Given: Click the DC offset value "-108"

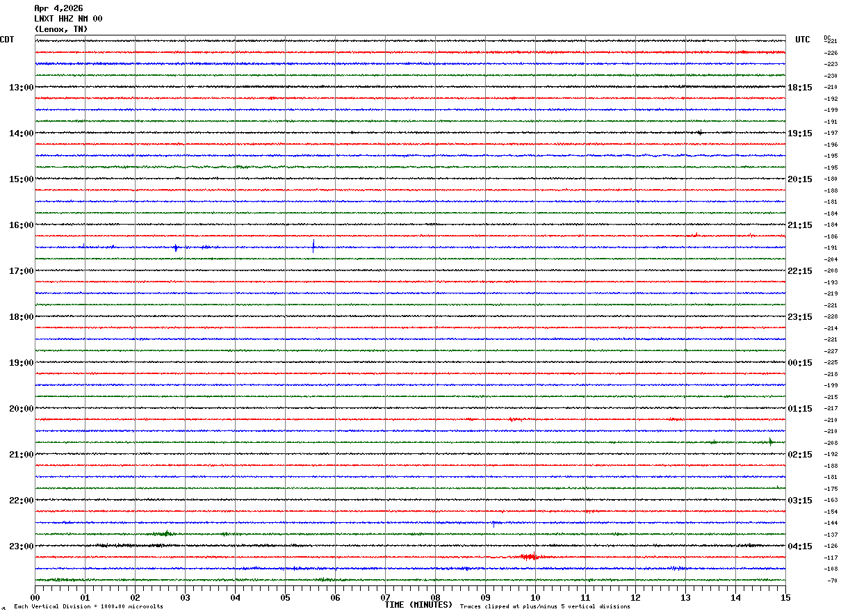Looking at the screenshot, I should click(831, 569).
